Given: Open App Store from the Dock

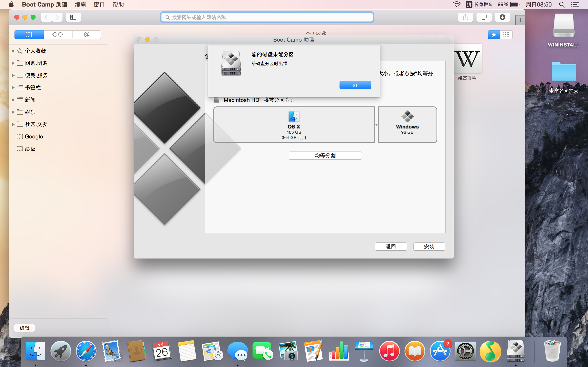Looking at the screenshot, I should [x=440, y=351].
